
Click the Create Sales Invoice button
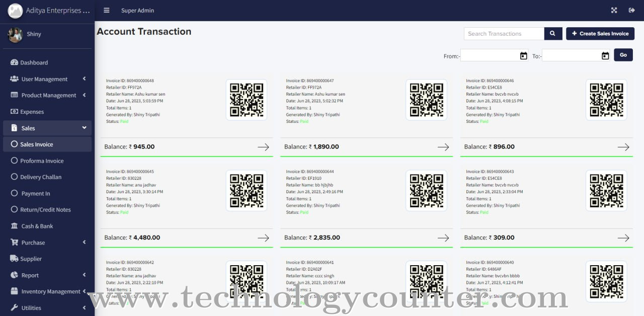[x=600, y=34]
